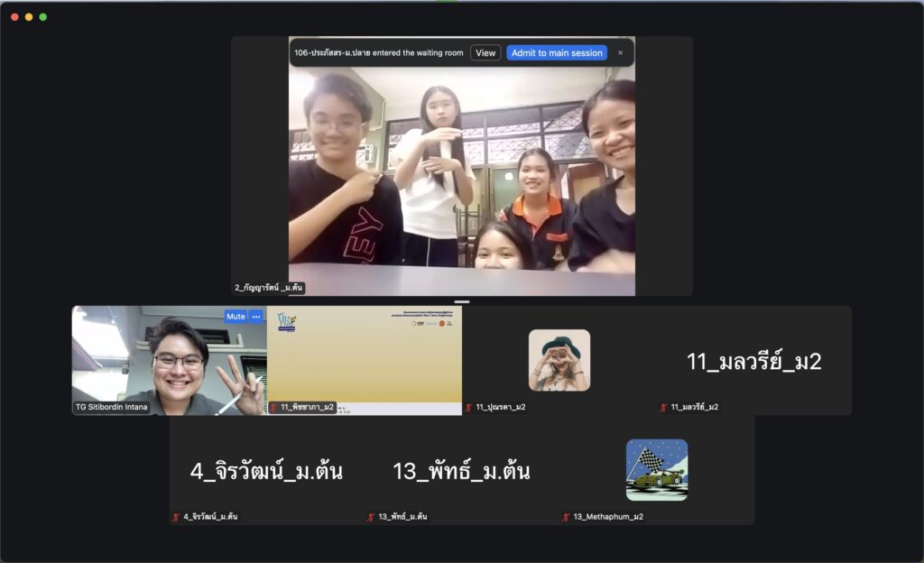The image size is (924, 563).
Task: Click Admit to main session button
Action: pos(556,53)
